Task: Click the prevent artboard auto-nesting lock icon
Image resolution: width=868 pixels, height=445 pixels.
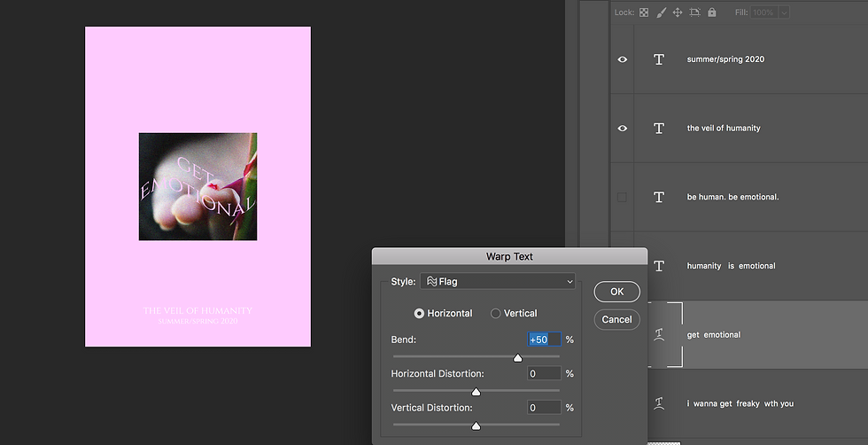Action: [x=694, y=12]
